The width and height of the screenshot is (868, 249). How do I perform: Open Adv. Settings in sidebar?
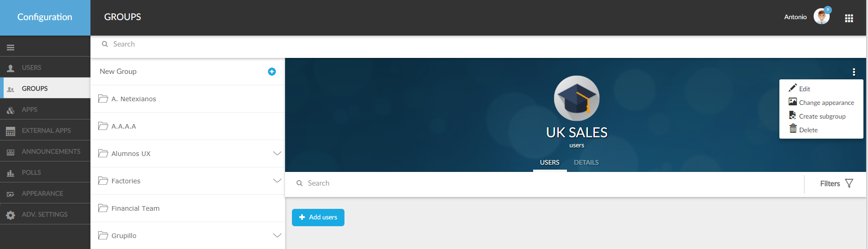(45, 214)
